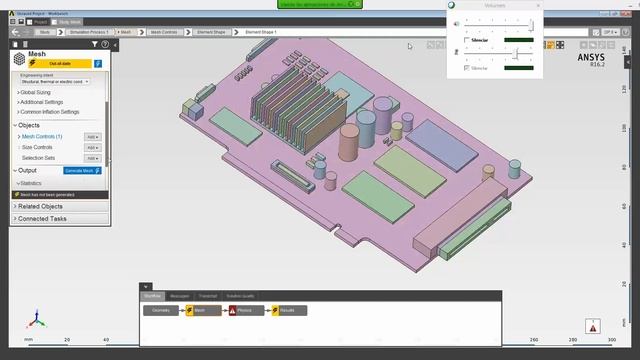This screenshot has width=640, height=360.
Task: Click the white document icon in the panel header
Action: point(16,44)
